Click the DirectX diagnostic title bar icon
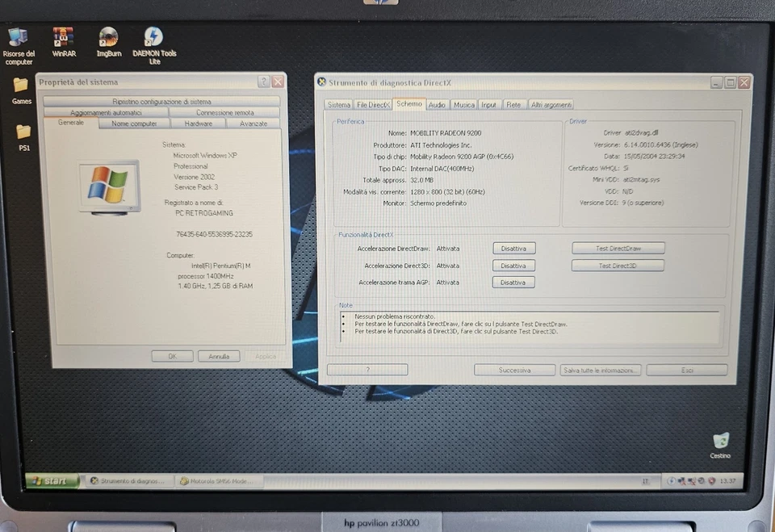 (322, 82)
